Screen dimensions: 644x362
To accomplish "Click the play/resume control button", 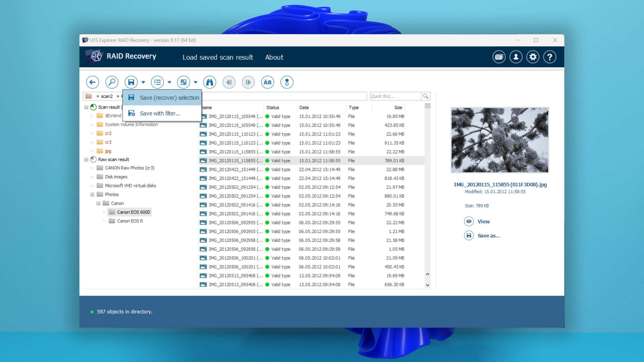I will click(248, 82).
